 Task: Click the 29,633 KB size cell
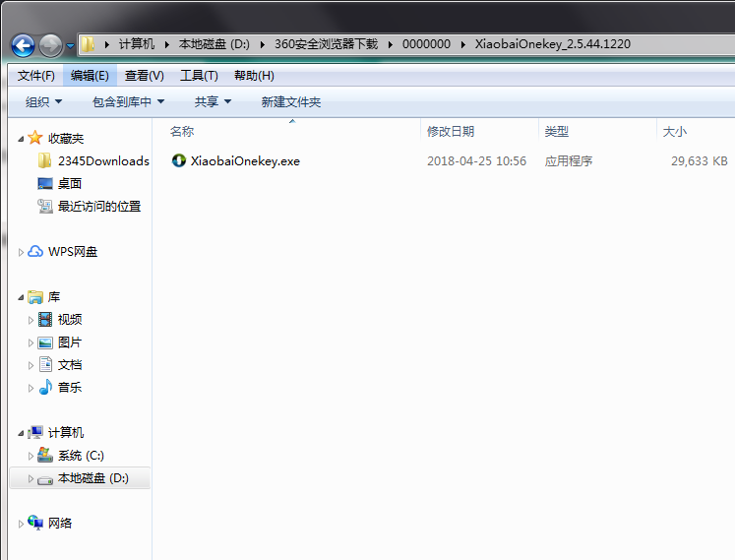point(699,160)
